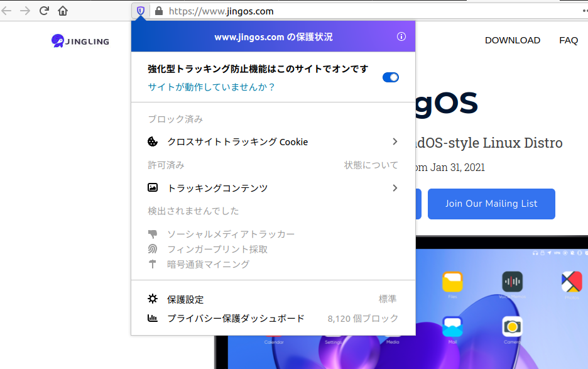The width and height of the screenshot is (588, 369).
Task: Click the tracking protection shield icon
Action: click(141, 11)
